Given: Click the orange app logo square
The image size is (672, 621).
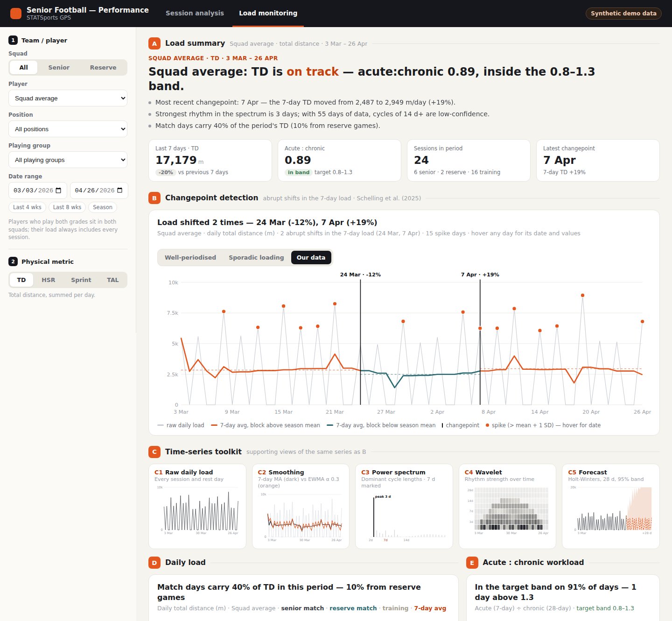Looking at the screenshot, I should tap(16, 13).
